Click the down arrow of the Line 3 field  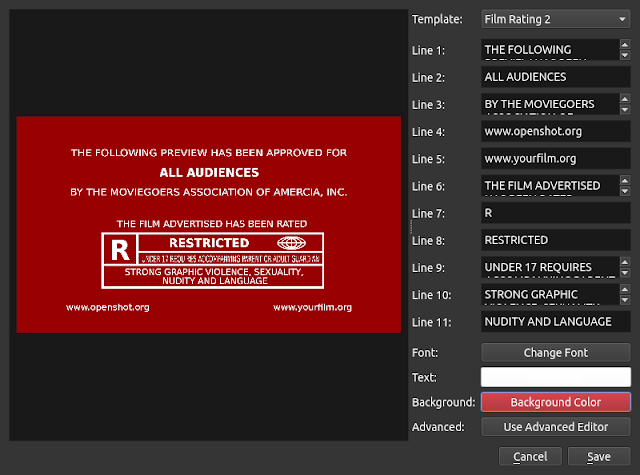tap(624, 110)
